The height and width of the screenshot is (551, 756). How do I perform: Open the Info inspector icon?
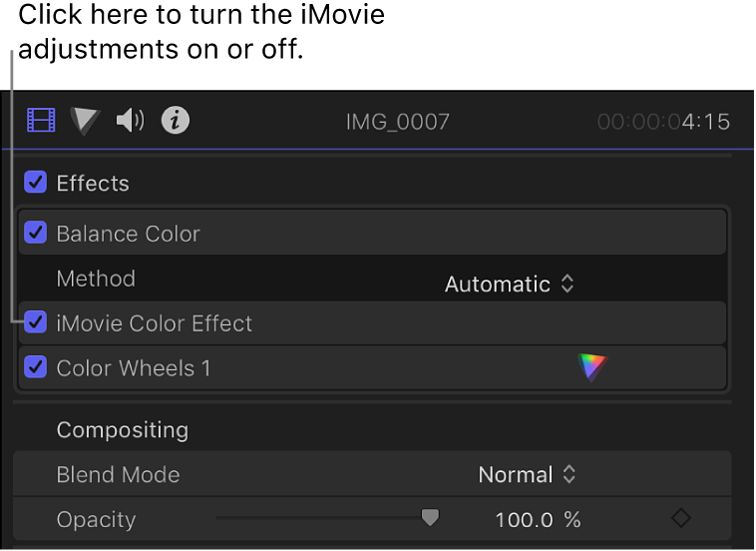tap(176, 121)
